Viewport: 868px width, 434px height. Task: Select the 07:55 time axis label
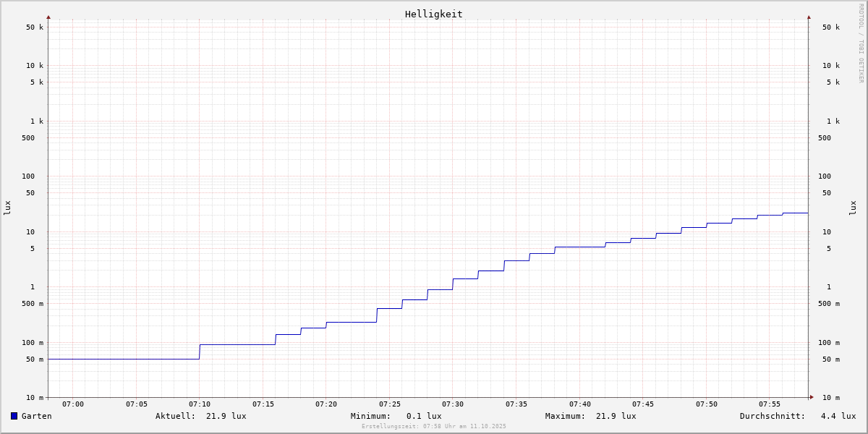(x=770, y=404)
